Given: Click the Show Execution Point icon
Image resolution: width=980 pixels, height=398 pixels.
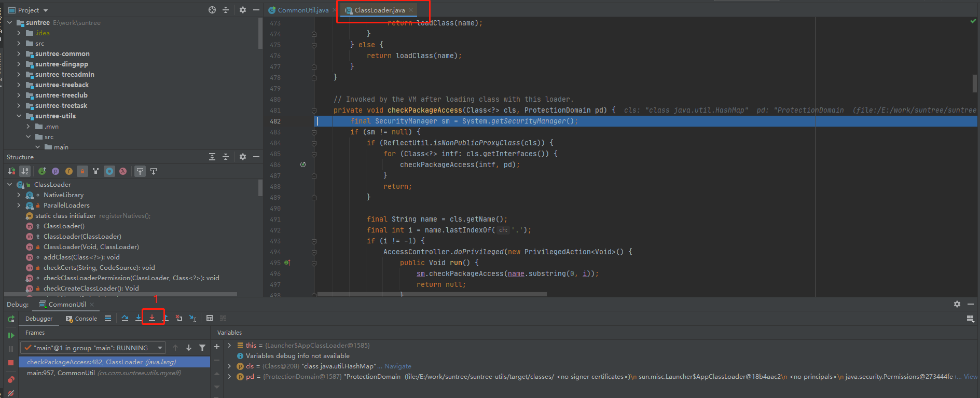Looking at the screenshot, I should pyautogui.click(x=108, y=318).
